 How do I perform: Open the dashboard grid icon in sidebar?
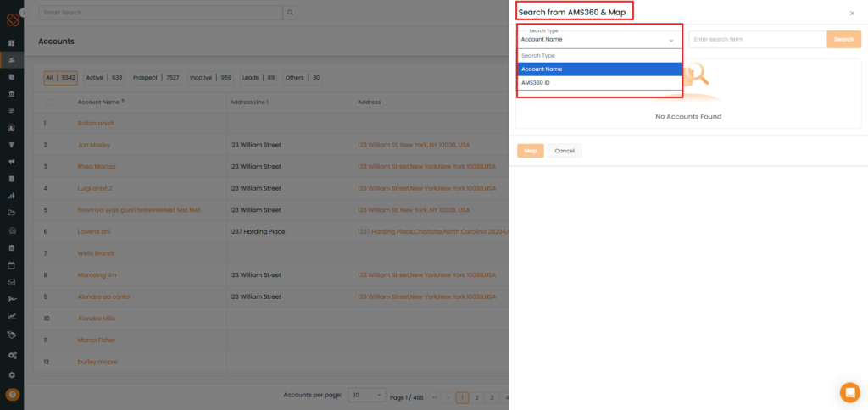12,42
